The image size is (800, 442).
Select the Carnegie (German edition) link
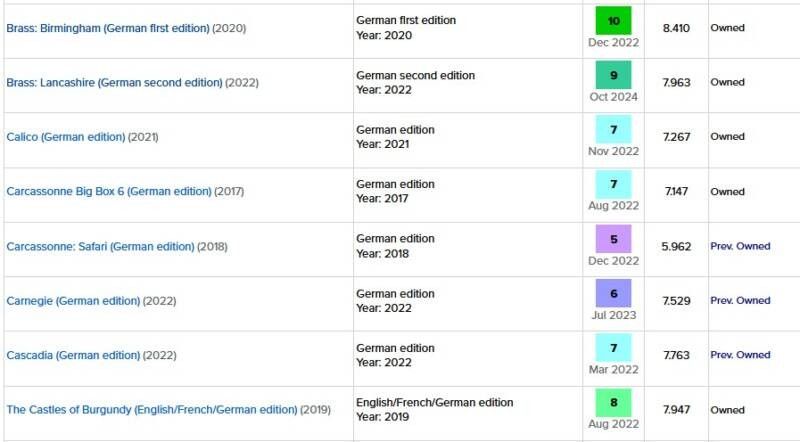tap(73, 300)
